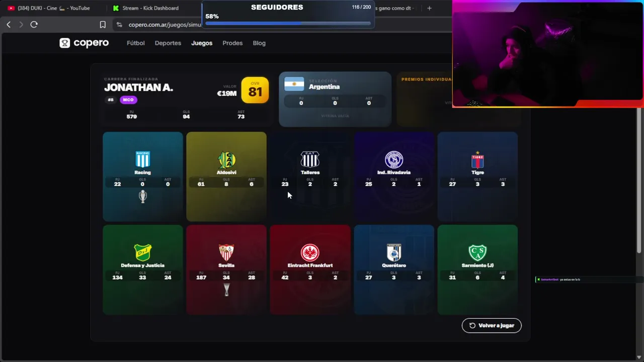
Task: Click the Querétaro club crest
Action: [x=394, y=252]
